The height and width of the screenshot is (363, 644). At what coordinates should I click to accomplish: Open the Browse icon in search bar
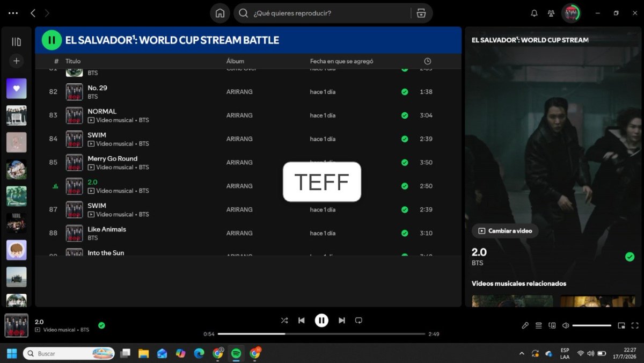421,13
